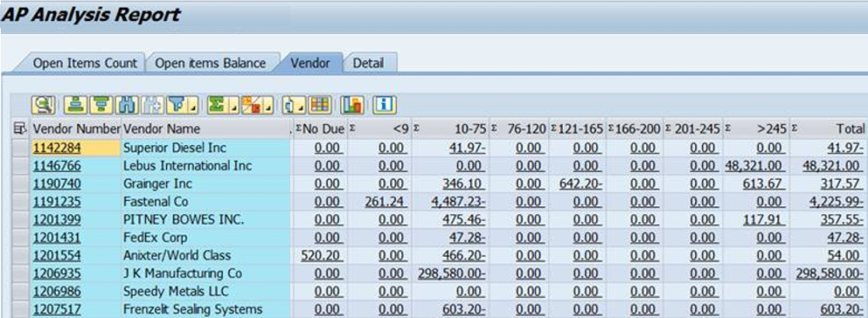Set a filter using the funnel icon
This screenshot has height=318, width=868.
pyautogui.click(x=177, y=104)
